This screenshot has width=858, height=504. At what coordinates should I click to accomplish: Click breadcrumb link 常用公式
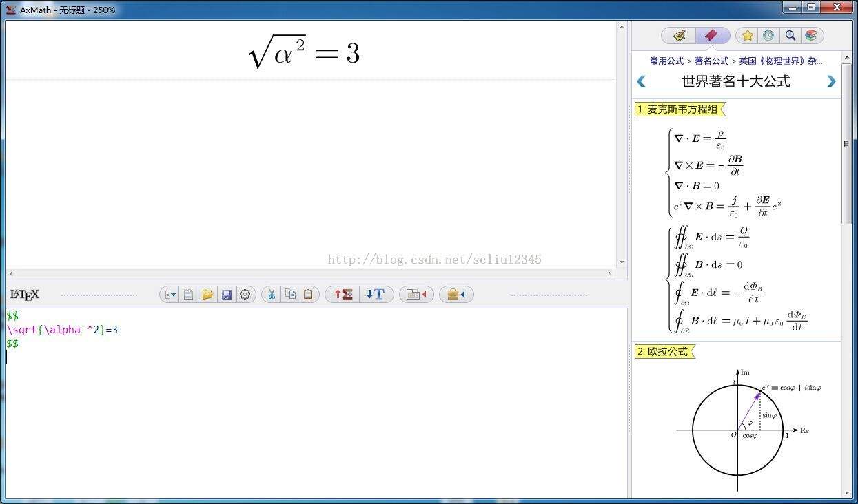666,61
